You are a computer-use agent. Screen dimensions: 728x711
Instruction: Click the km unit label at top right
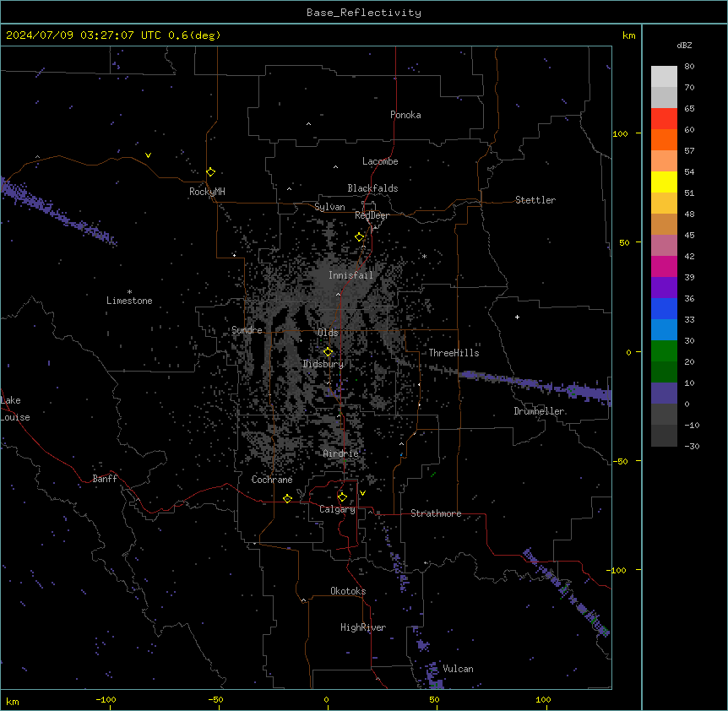point(629,35)
